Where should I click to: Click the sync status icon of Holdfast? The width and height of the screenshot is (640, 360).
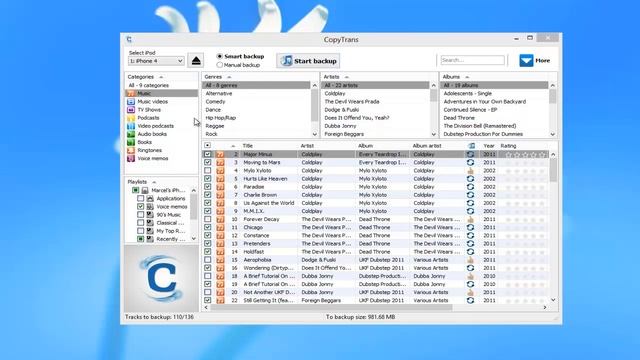pos(471,252)
